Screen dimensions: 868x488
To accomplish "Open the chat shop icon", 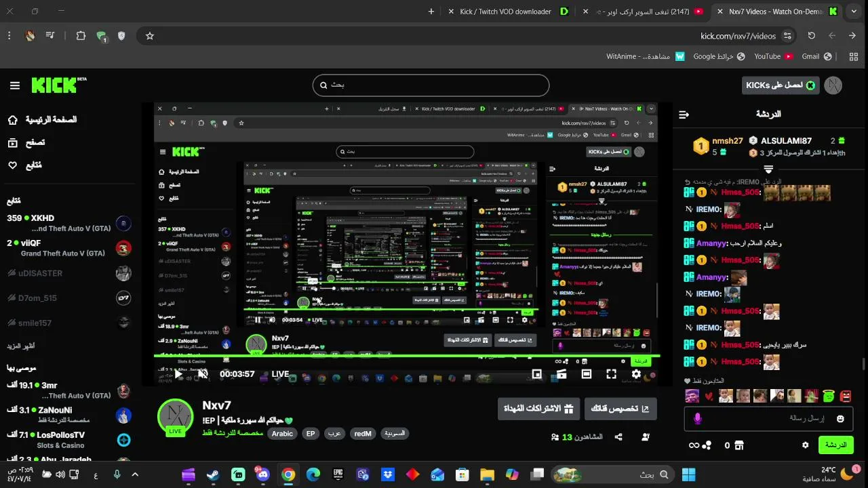I will (x=739, y=445).
